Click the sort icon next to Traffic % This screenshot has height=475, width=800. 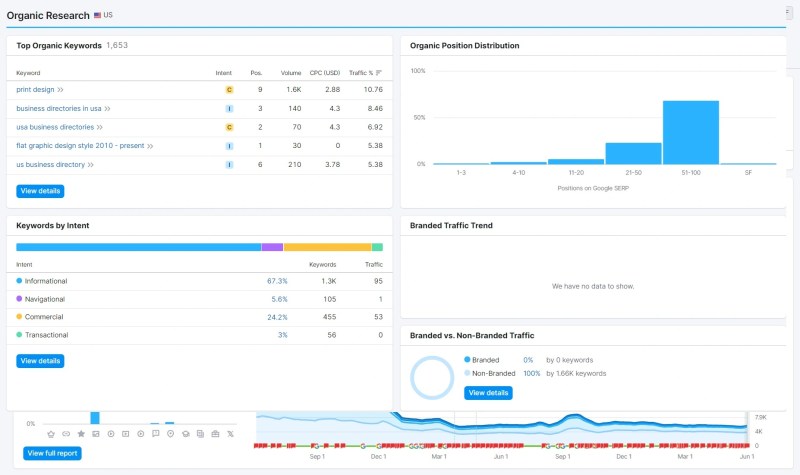(x=379, y=73)
